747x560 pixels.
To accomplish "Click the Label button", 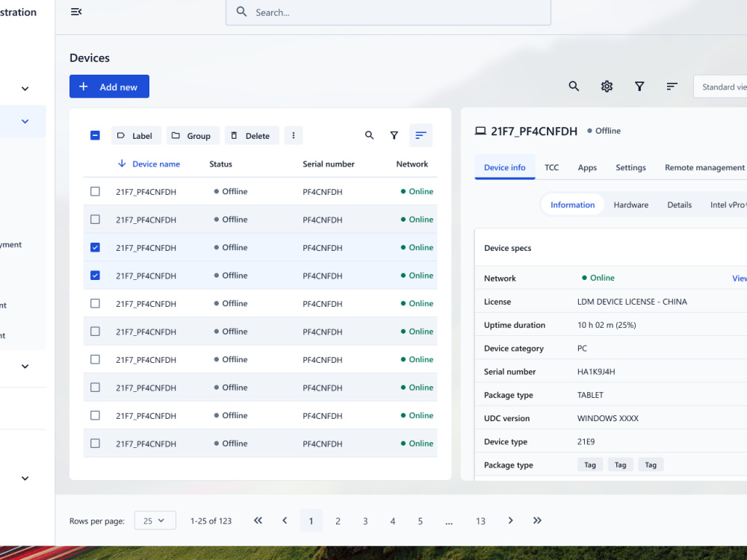I will coord(136,136).
